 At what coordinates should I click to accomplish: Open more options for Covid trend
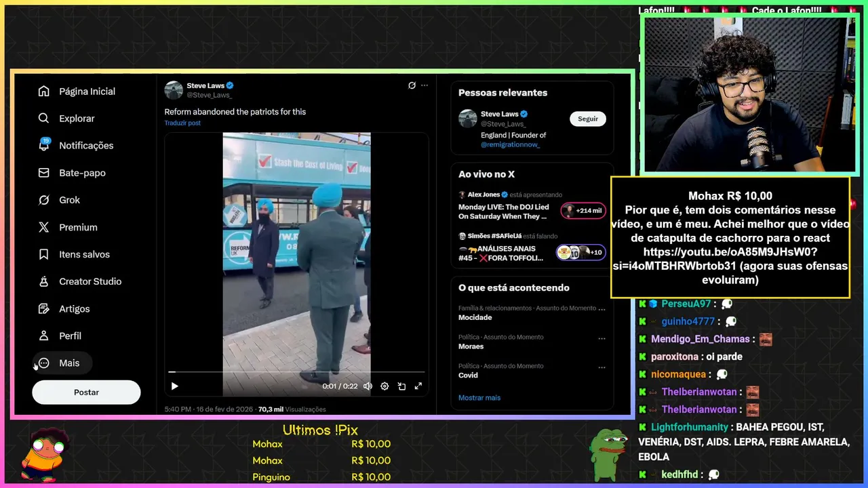click(601, 367)
